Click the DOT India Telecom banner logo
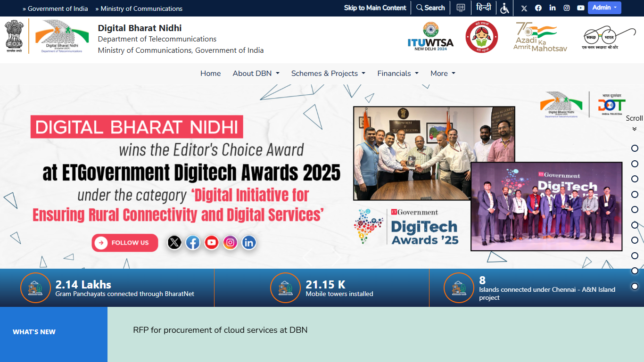This screenshot has width=644, height=362. 612,105
